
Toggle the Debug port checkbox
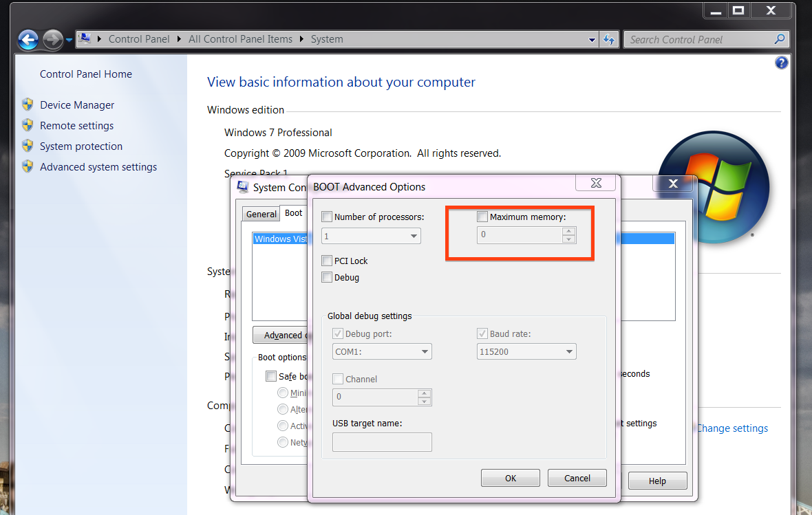(338, 334)
